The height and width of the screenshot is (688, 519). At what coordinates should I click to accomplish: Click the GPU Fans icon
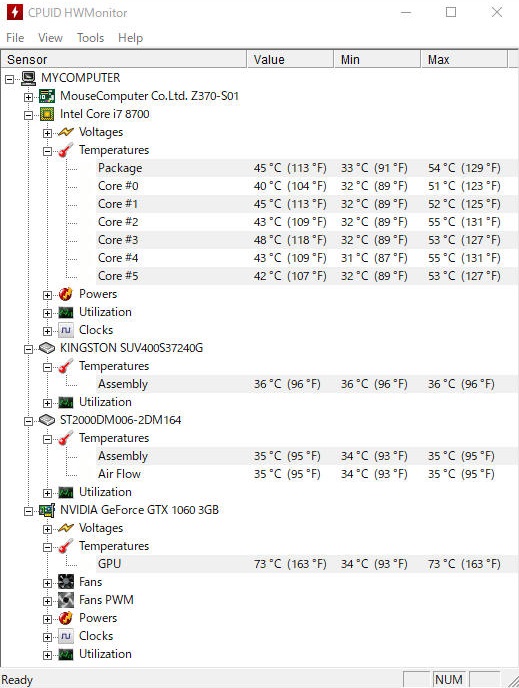pyautogui.click(x=66, y=582)
